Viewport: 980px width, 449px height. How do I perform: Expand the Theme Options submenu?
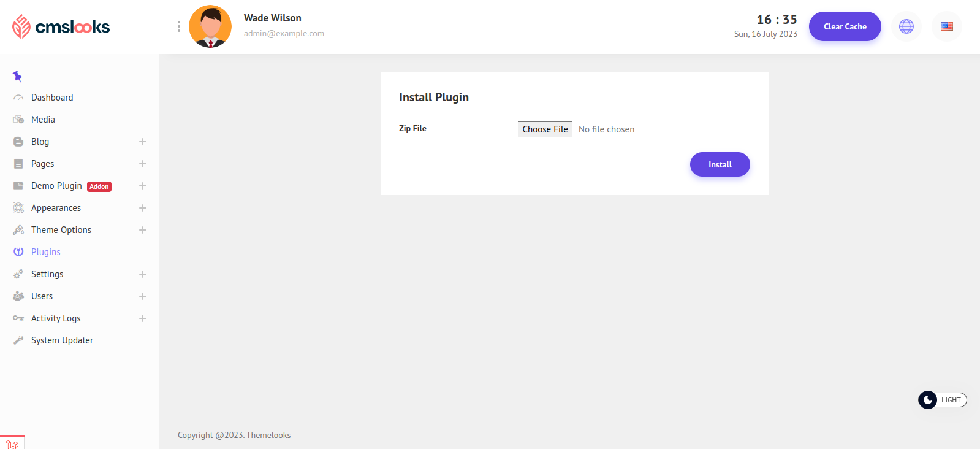143,230
